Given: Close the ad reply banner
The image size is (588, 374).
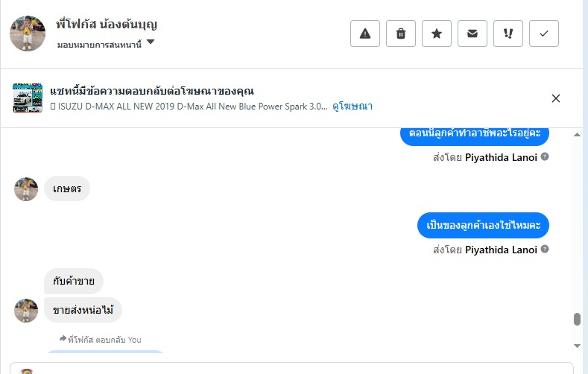Looking at the screenshot, I should pyautogui.click(x=555, y=98).
